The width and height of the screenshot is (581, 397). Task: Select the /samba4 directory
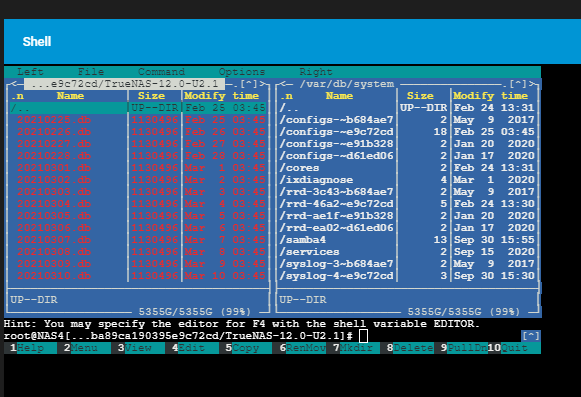click(407, 239)
